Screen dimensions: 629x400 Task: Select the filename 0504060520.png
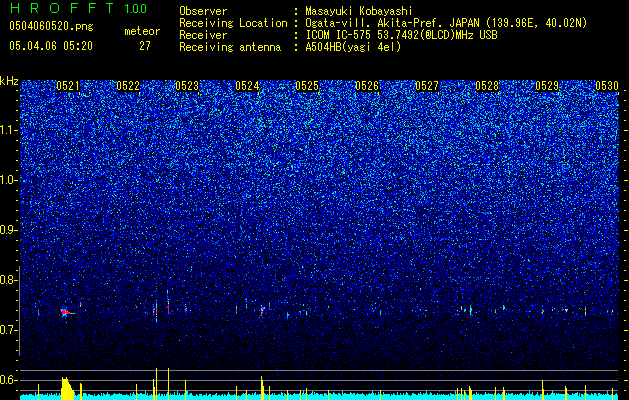point(51,26)
